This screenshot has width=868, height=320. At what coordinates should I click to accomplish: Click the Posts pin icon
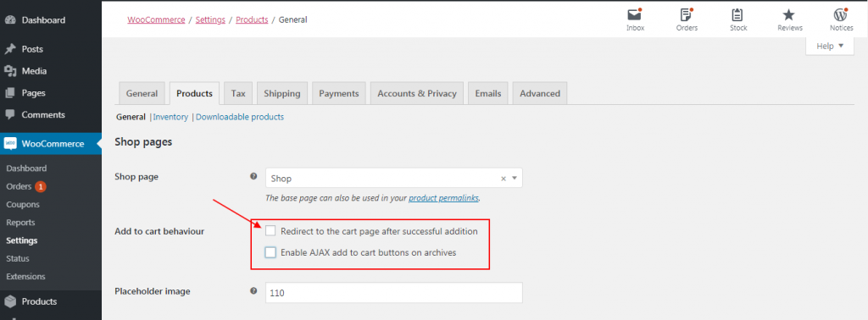tap(10, 49)
